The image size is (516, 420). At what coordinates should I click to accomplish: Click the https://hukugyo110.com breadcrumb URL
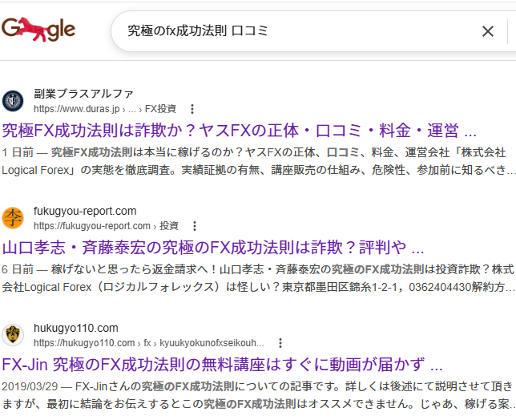pos(149,343)
